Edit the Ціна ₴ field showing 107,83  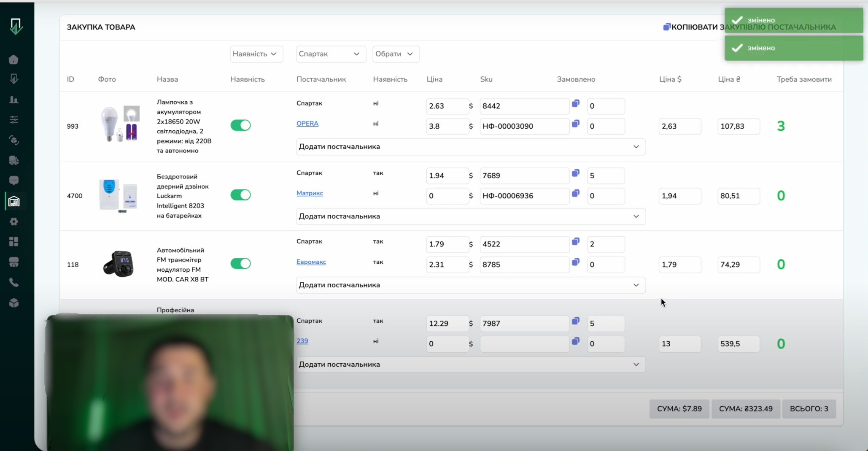739,126
